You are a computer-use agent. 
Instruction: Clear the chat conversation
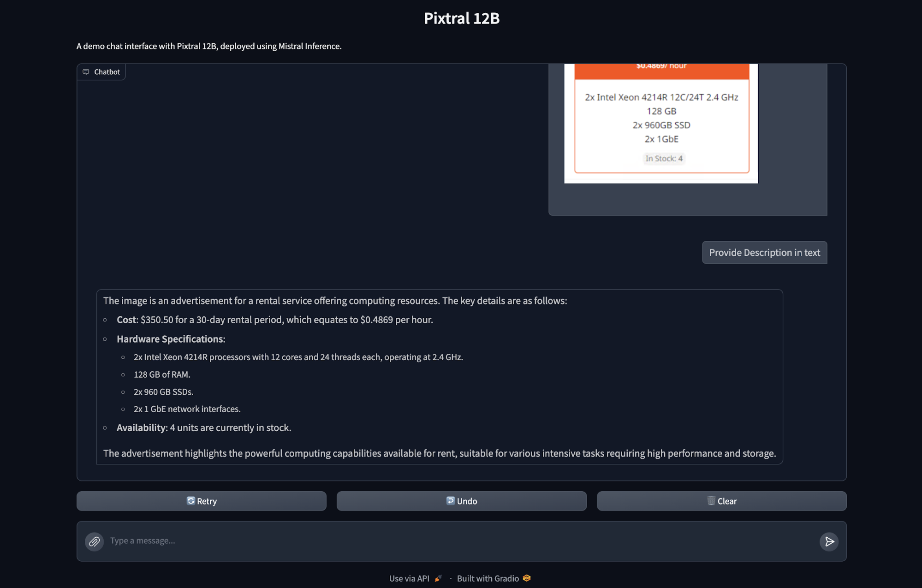click(x=721, y=501)
